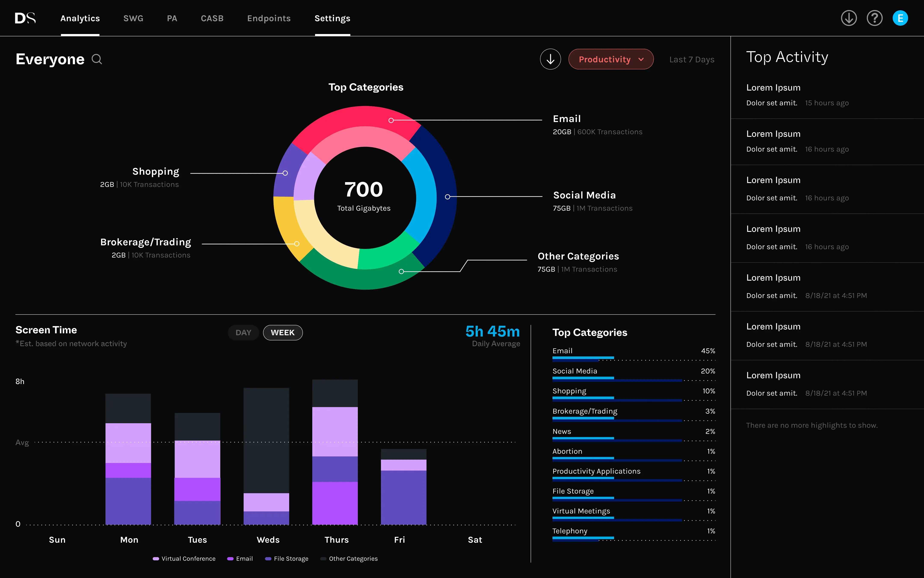Screen dimensions: 924x578
Task: Click the Sun label on chart axis
Action: tap(57, 540)
